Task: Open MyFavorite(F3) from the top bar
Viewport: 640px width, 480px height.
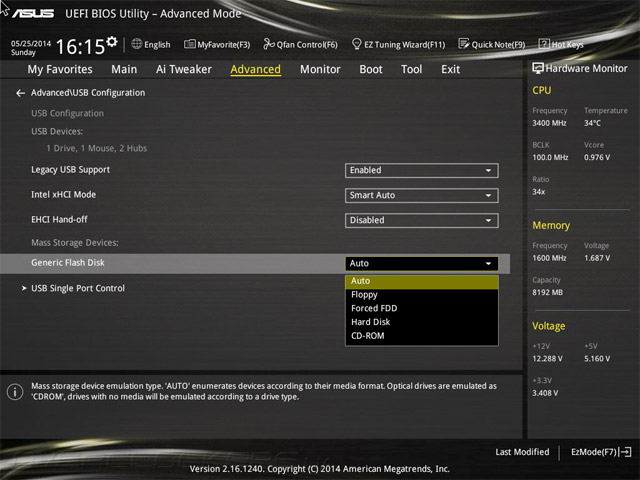Action: (217, 44)
